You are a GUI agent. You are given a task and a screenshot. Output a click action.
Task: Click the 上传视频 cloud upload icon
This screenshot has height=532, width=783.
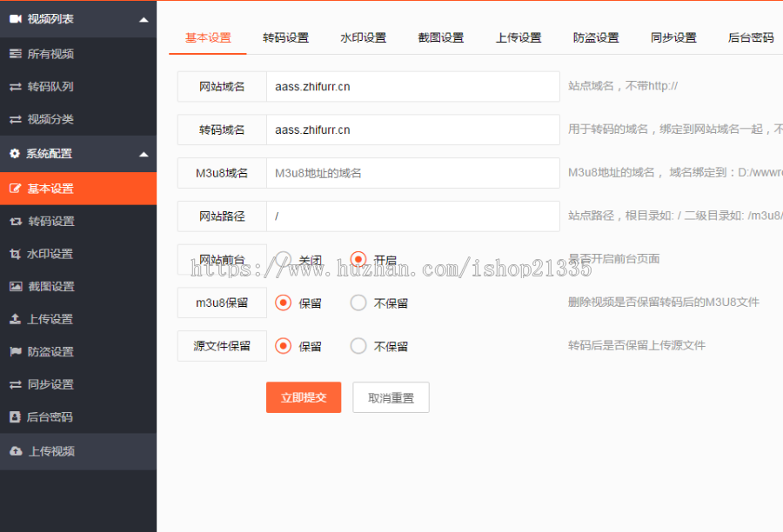coord(16,451)
